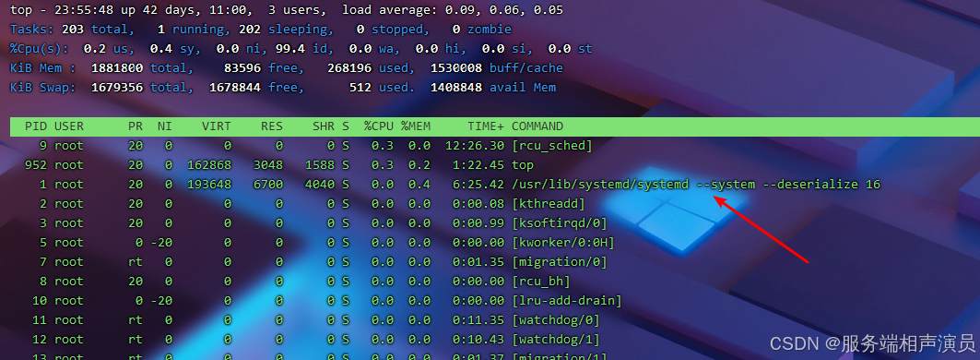The height and width of the screenshot is (360, 980).
Task: Select the [migration/0] command entry
Action: click(x=560, y=262)
